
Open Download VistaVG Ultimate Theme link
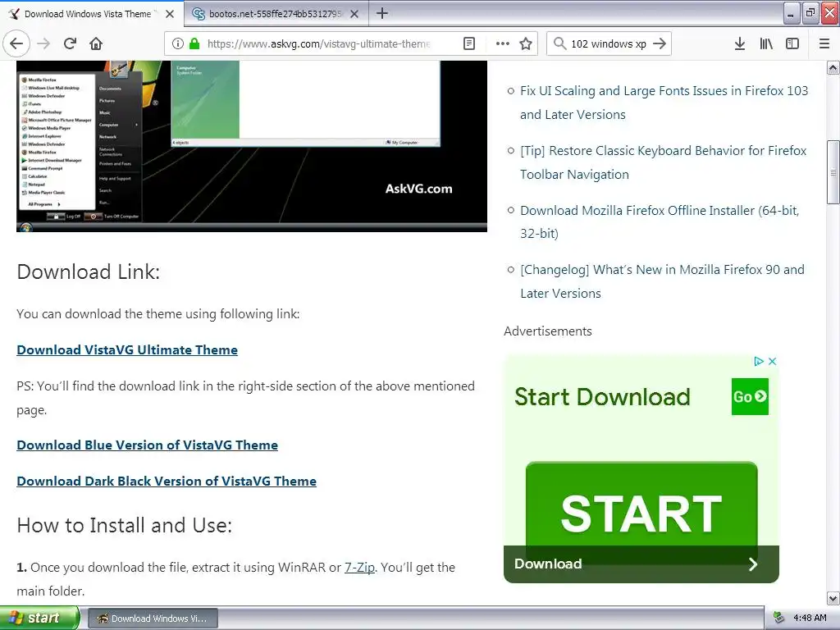(127, 349)
